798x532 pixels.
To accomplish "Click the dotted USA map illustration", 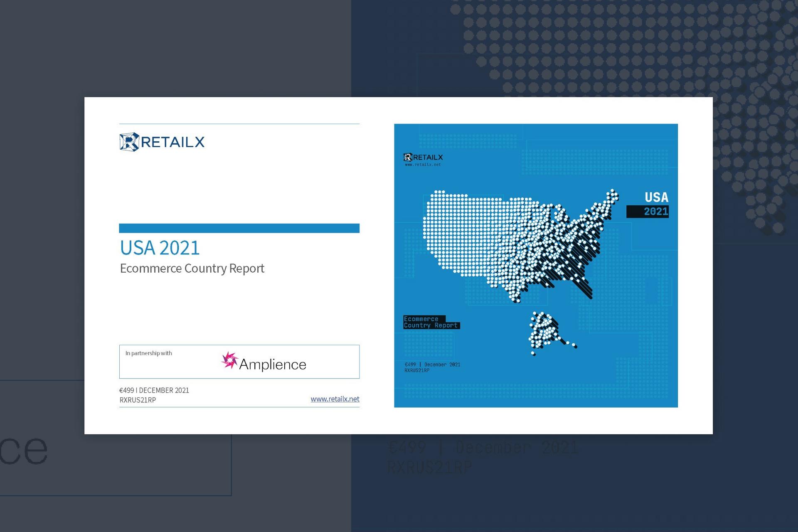I will pos(521,245).
